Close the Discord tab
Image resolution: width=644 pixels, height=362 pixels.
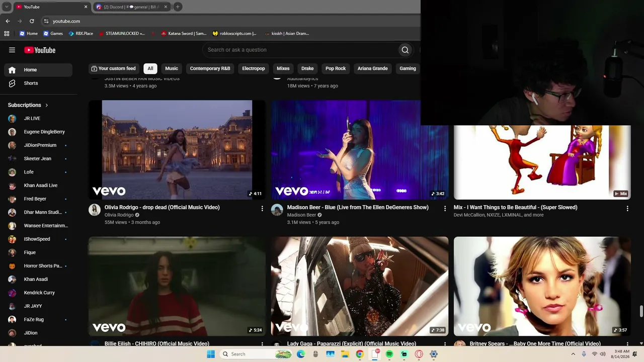[166, 7]
